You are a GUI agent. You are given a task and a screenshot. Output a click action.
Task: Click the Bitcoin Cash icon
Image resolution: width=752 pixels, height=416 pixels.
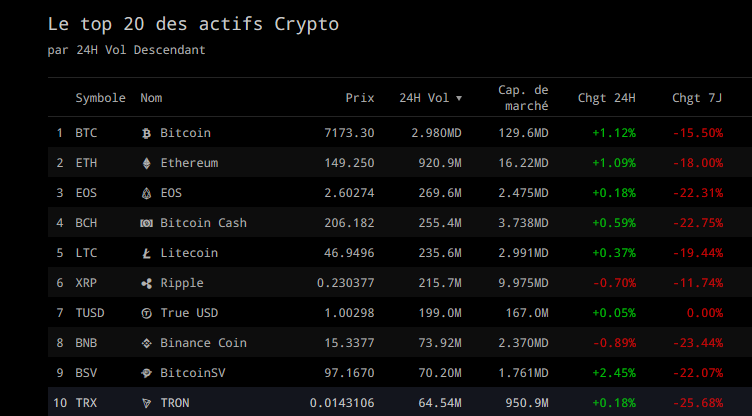(x=146, y=223)
